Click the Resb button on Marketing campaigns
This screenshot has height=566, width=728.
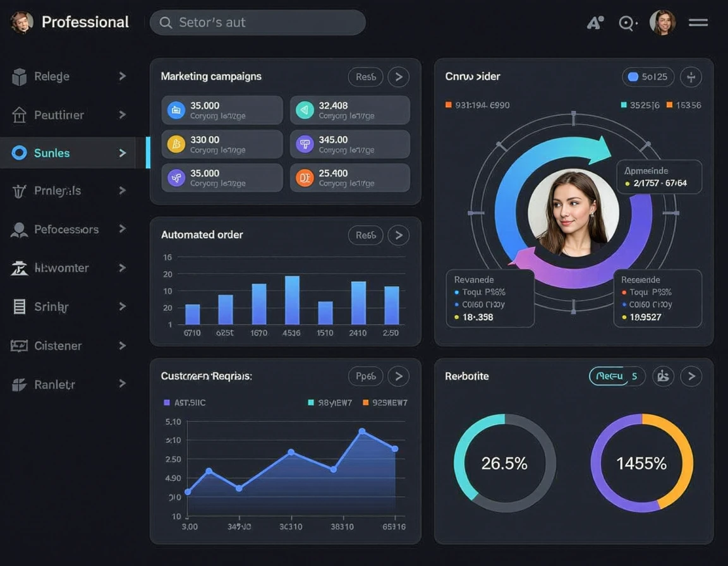[x=365, y=76]
